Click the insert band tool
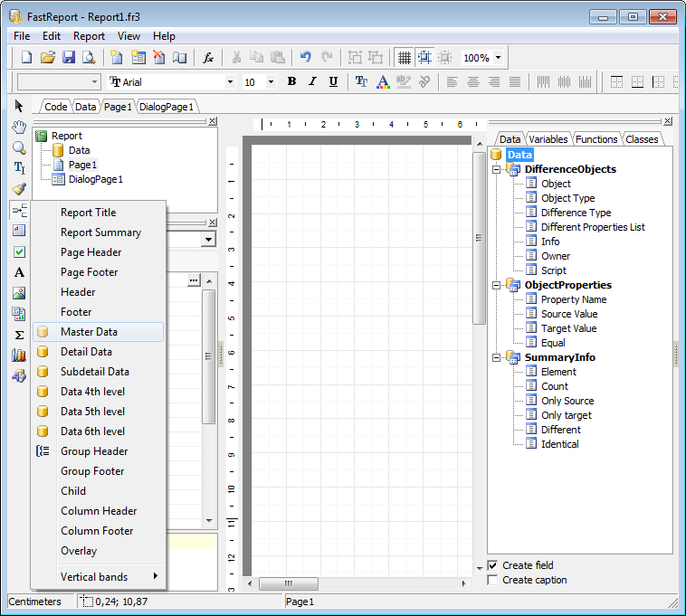Image resolution: width=686 pixels, height=616 pixels. tap(19, 210)
